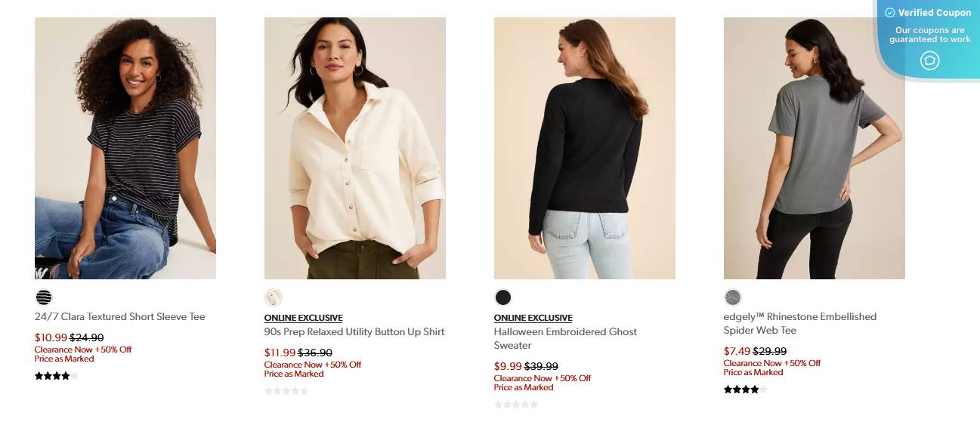The height and width of the screenshot is (425, 980).
Task: Click star rating under Clara tee
Action: (57, 376)
